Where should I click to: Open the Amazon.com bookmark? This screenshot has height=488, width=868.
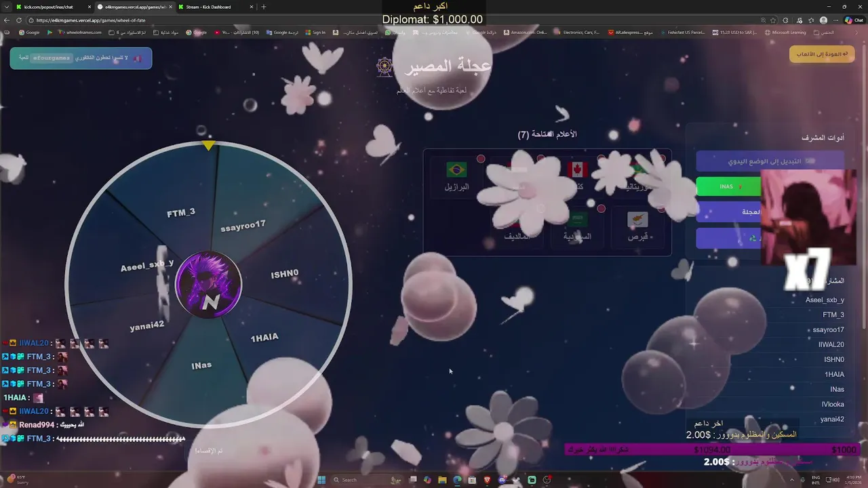click(526, 33)
